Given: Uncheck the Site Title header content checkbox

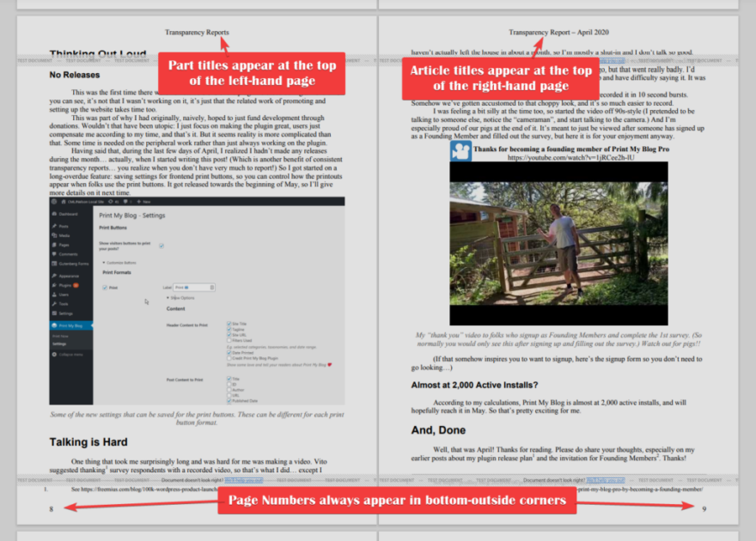Looking at the screenshot, I should pyautogui.click(x=229, y=324).
